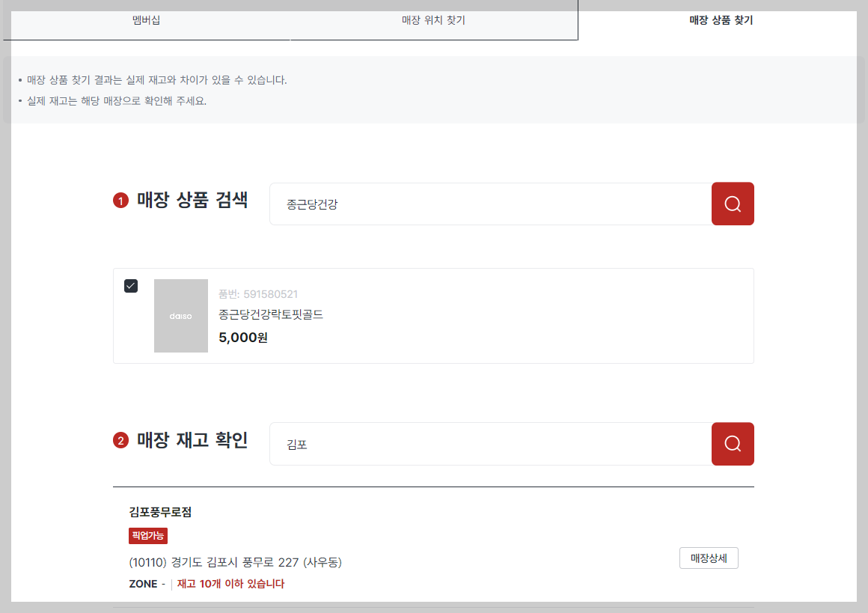Viewport: 868px width, 613px height.
Task: Click the product search magnifier button
Action: [x=733, y=204]
